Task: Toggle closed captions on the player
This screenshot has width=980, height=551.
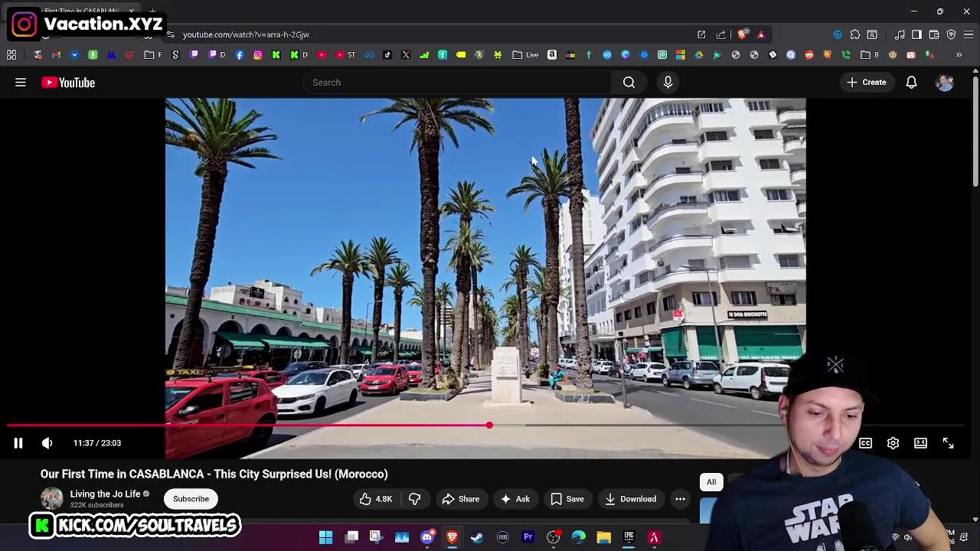Action: point(865,443)
